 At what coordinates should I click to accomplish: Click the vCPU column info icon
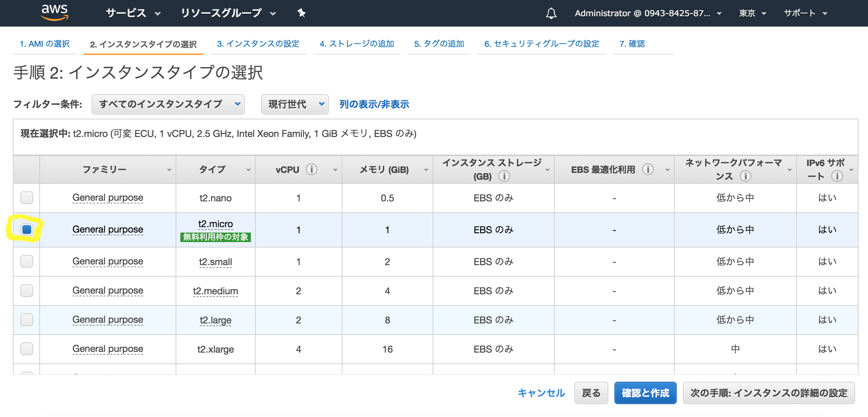point(311,169)
